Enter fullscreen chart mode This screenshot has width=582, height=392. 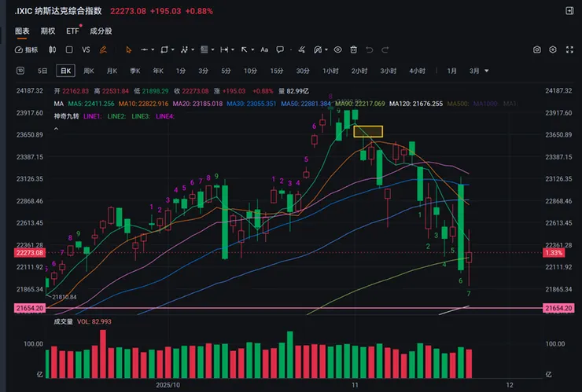(x=569, y=49)
